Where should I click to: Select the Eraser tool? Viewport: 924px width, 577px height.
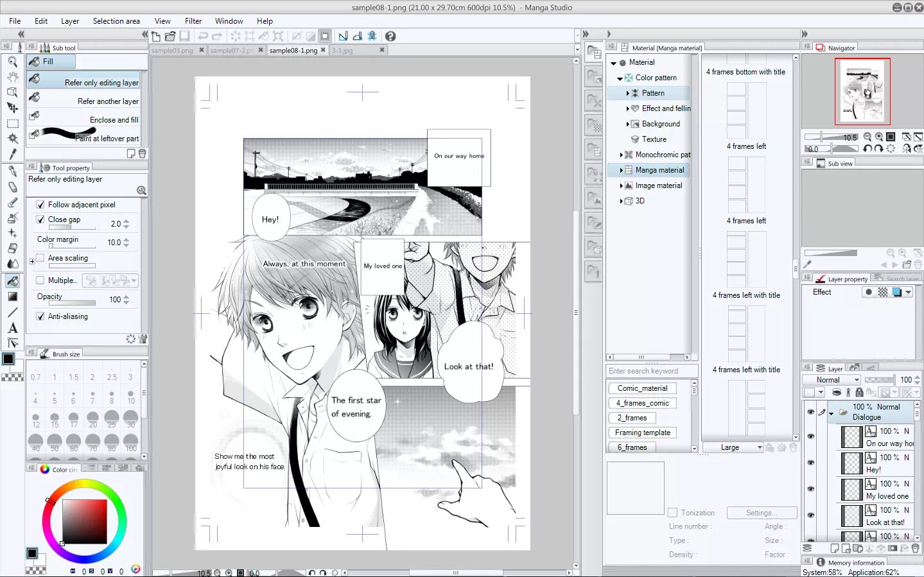pyautogui.click(x=12, y=187)
